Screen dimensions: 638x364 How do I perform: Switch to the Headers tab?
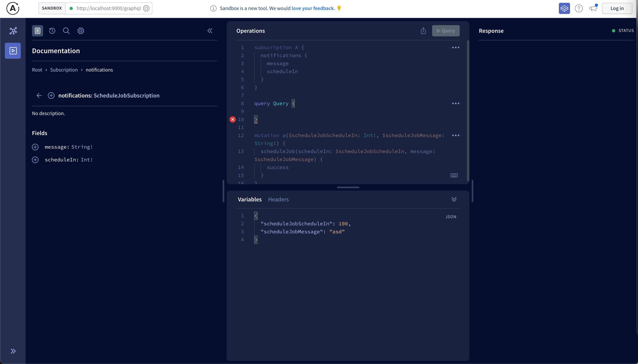click(278, 199)
